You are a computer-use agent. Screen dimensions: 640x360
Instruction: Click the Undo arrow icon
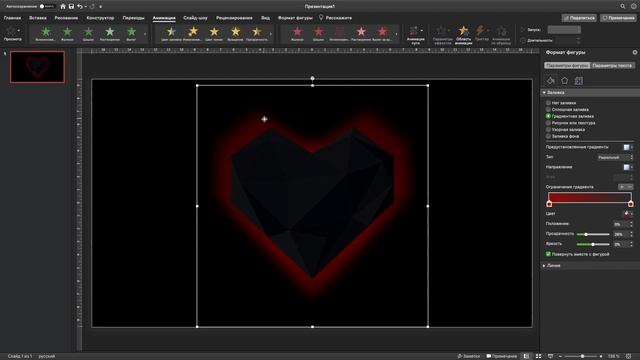click(80, 7)
